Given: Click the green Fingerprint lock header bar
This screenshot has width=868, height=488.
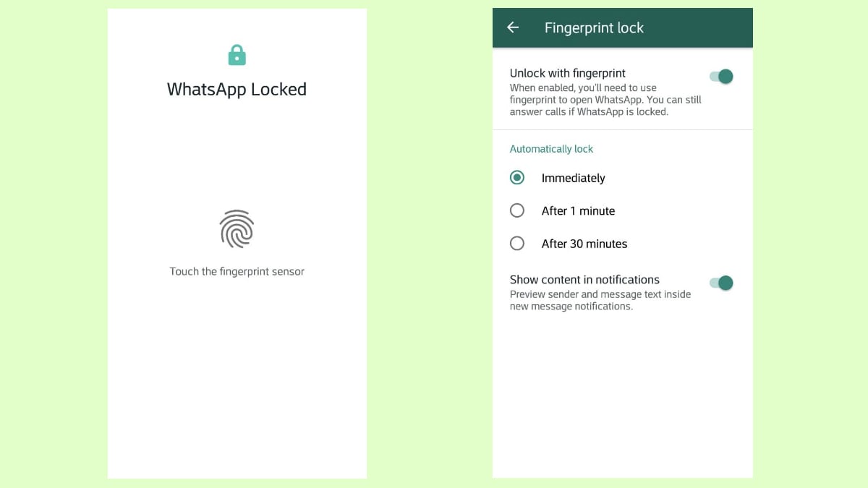Looking at the screenshot, I should (623, 27).
